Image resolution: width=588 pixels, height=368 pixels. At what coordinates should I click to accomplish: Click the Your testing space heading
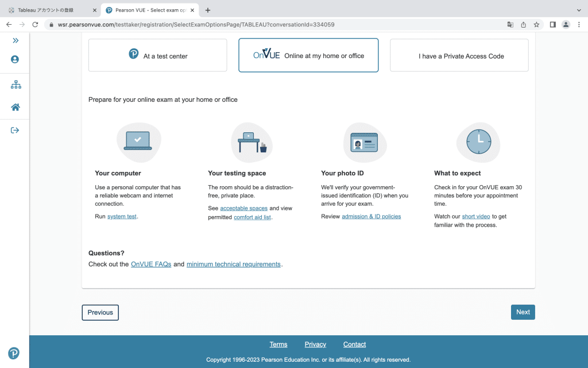(x=237, y=173)
